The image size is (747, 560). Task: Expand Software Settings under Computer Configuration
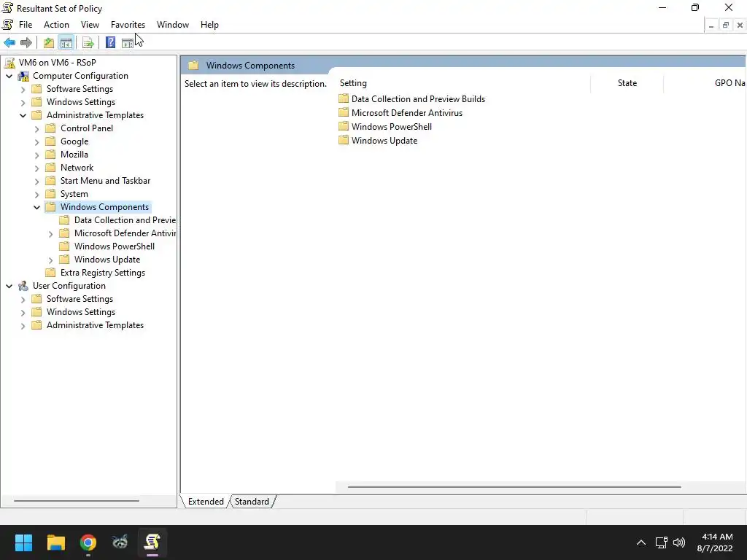23,89
